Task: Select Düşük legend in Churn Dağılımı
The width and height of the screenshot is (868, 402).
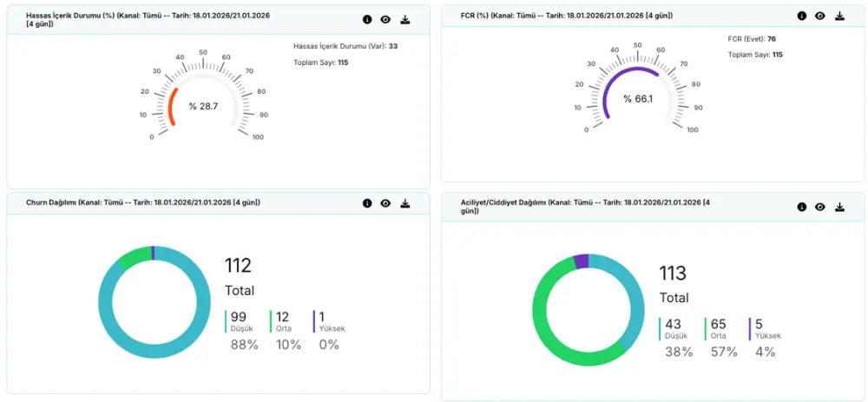Action: click(240, 322)
